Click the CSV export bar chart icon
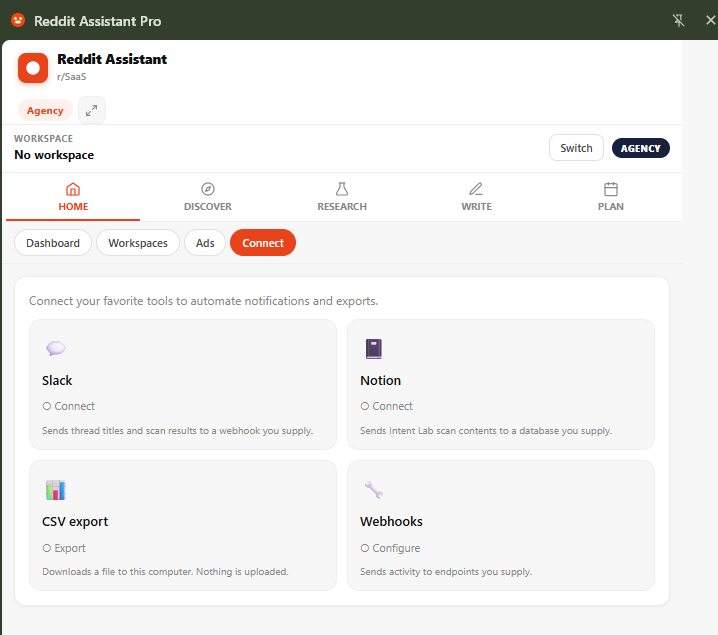Screen dimensions: 718x635 click(x=55, y=490)
